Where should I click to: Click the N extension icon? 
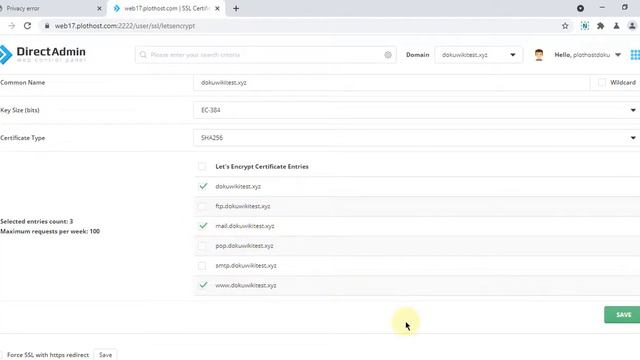pyautogui.click(x=584, y=26)
